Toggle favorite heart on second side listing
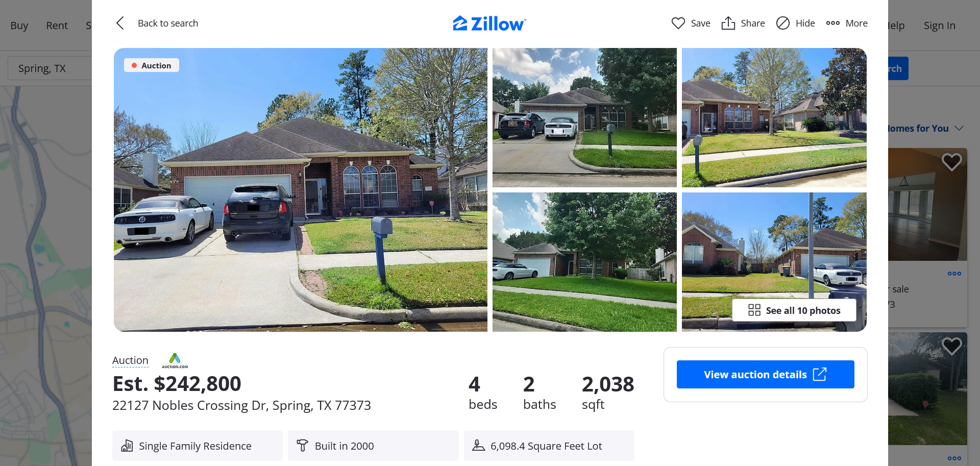 click(951, 346)
